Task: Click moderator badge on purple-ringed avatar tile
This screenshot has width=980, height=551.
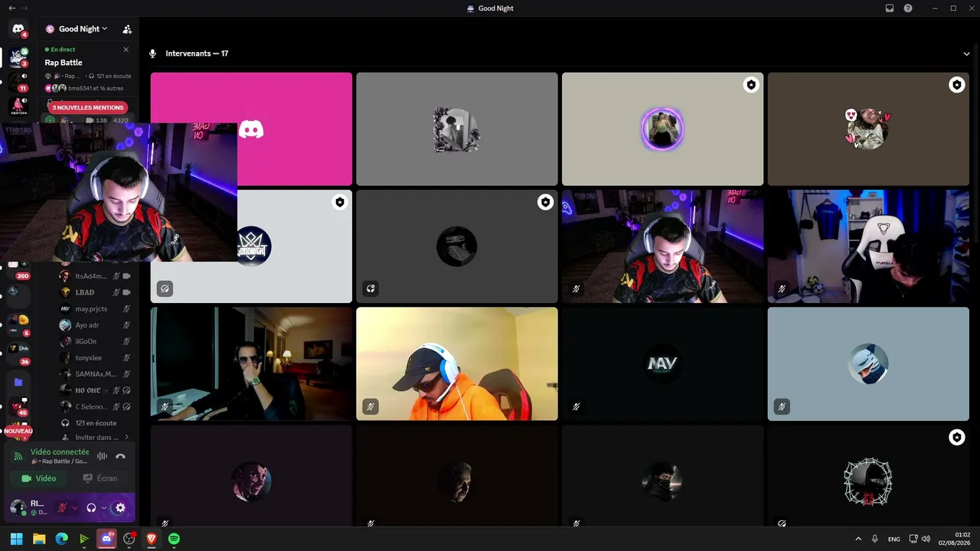Action: [751, 85]
